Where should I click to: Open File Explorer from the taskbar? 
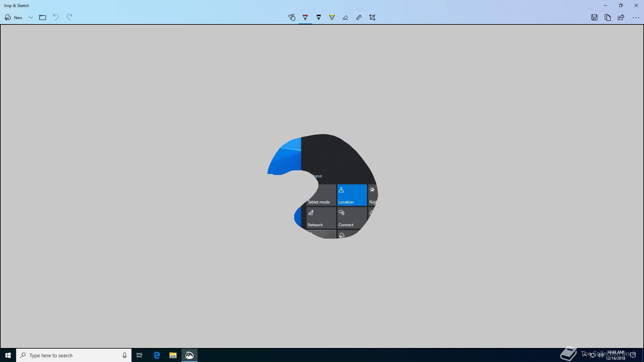pyautogui.click(x=173, y=355)
